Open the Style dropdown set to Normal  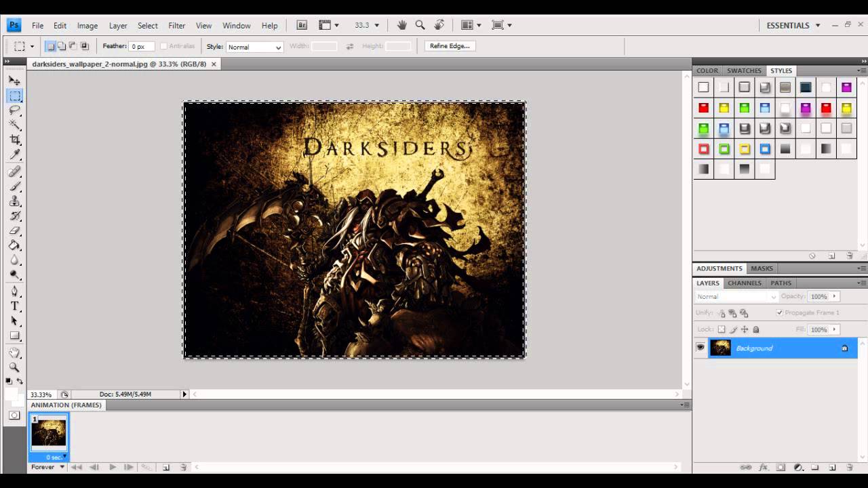(254, 47)
